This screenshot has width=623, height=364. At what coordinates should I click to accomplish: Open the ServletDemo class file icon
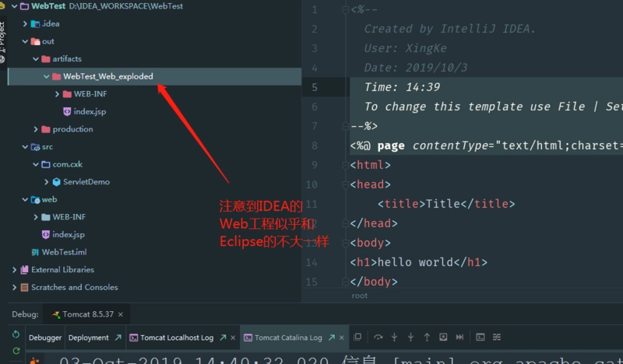57,182
